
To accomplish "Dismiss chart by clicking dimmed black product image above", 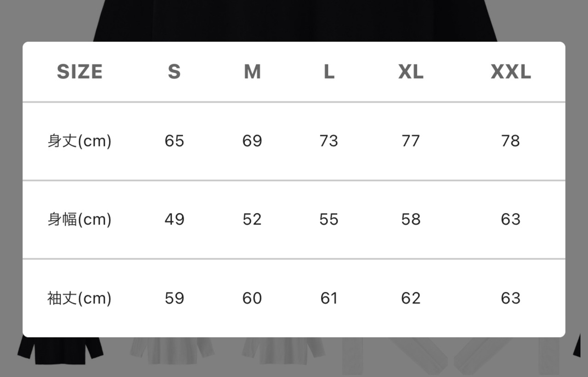I will coord(294,21).
